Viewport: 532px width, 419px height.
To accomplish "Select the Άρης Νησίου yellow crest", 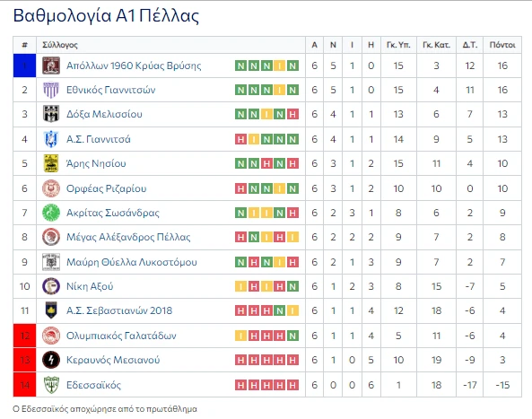I will (x=51, y=163).
